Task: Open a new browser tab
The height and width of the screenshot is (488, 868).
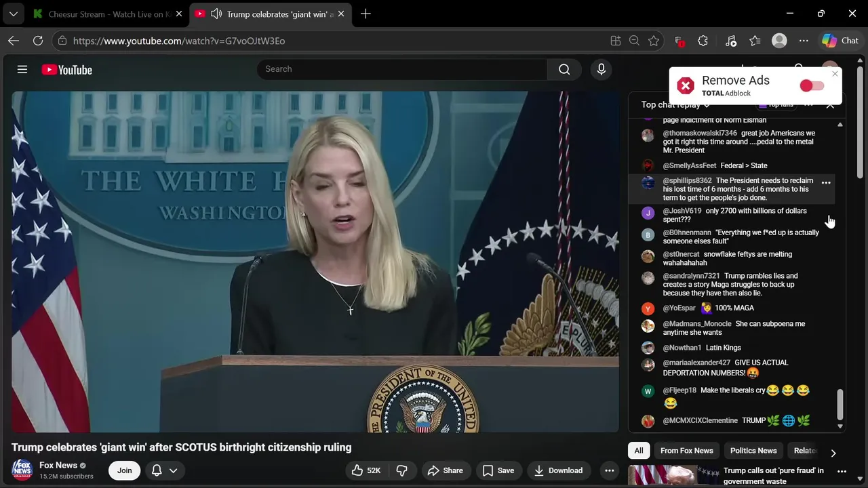Action: (366, 14)
